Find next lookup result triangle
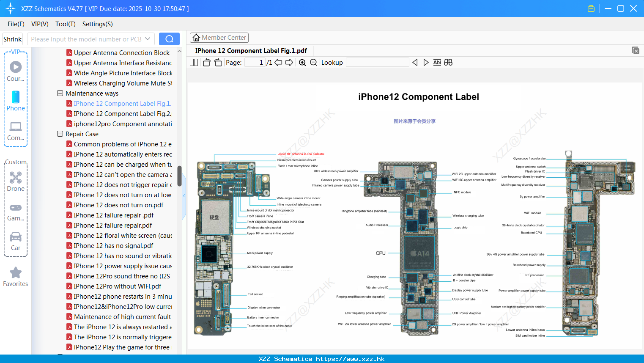The height and width of the screenshot is (363, 644). point(426,63)
